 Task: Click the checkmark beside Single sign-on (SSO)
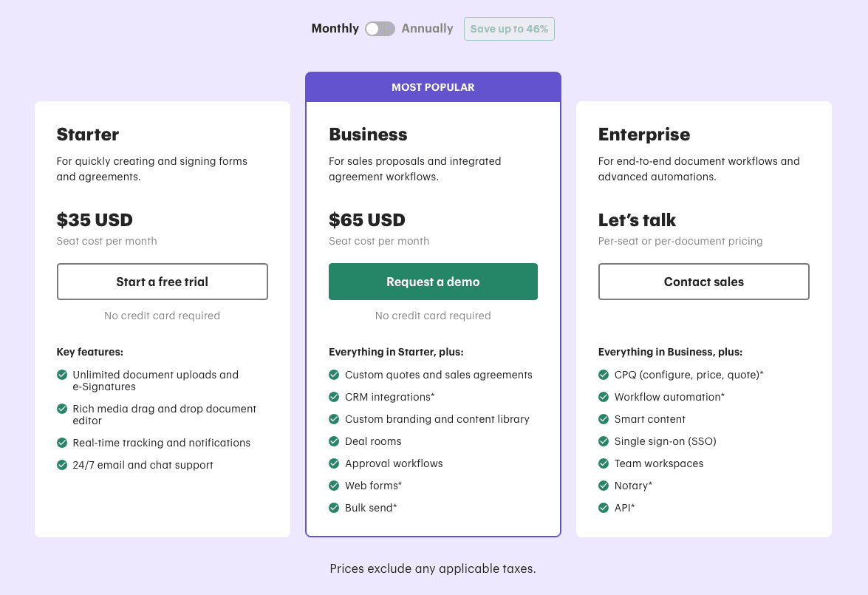click(x=604, y=441)
